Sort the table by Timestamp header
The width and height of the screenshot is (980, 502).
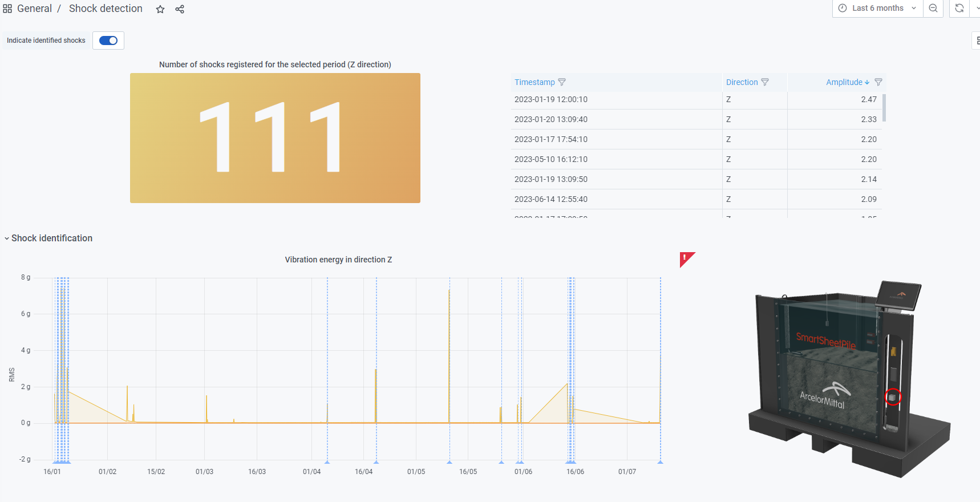(x=534, y=82)
